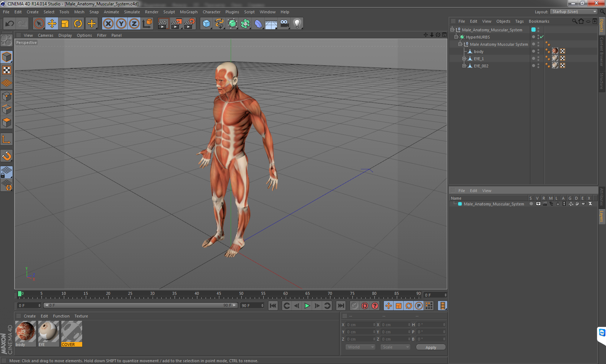Expand the EYE_1 object
This screenshot has height=364, width=606.
pyautogui.click(x=464, y=58)
